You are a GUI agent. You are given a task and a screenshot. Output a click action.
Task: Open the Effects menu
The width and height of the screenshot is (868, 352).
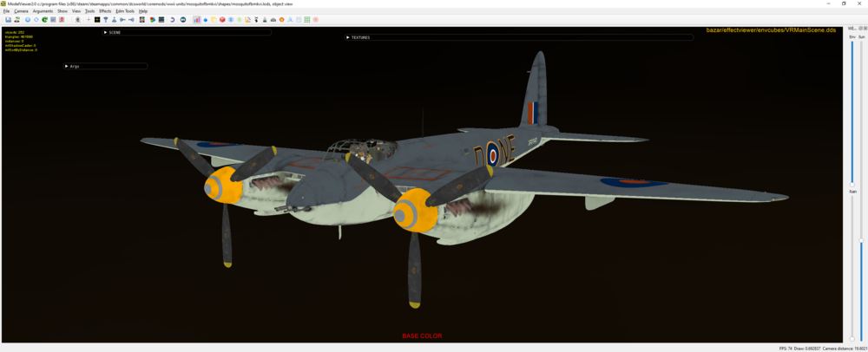click(x=105, y=11)
